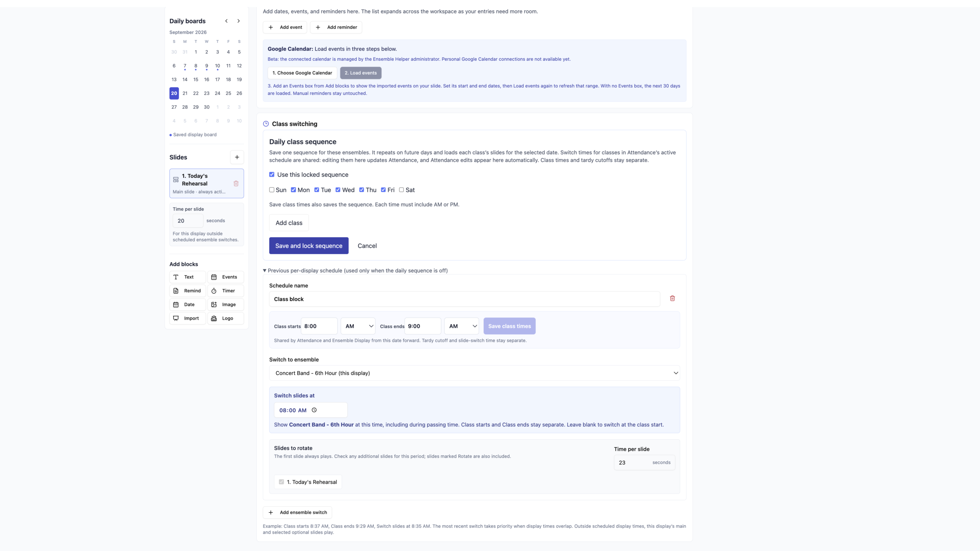The height and width of the screenshot is (551, 980).
Task: Add a Logo block
Action: (x=225, y=318)
